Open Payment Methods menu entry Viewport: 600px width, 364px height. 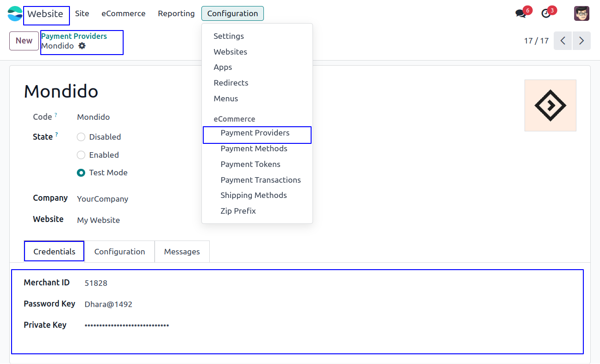point(254,148)
